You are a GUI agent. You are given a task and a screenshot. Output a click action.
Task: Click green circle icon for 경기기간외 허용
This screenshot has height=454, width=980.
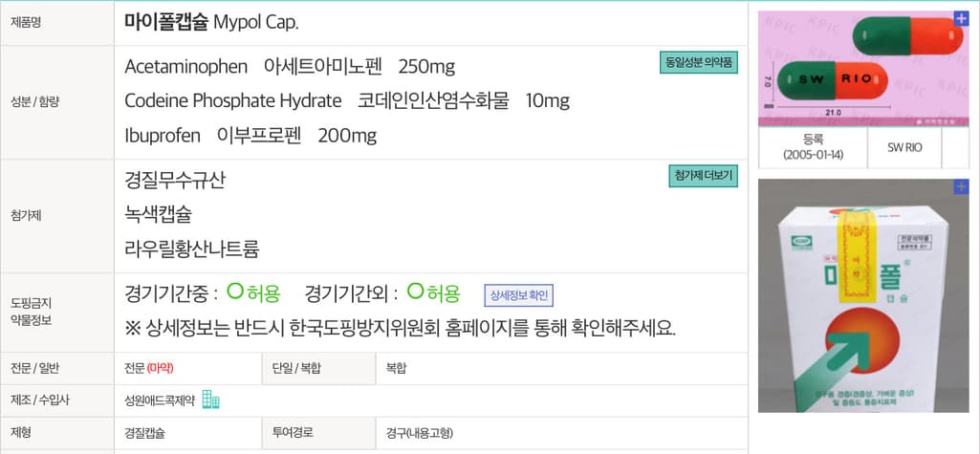(414, 292)
